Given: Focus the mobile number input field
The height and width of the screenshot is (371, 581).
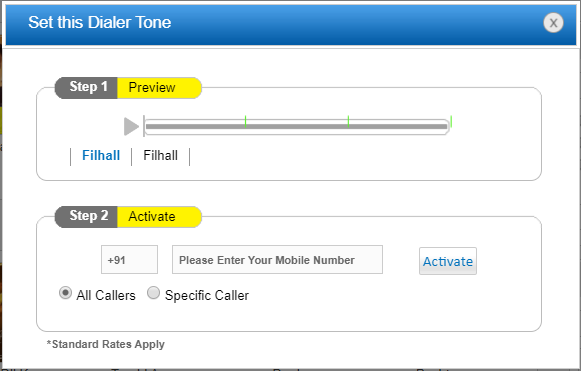Looking at the screenshot, I should 277,259.
